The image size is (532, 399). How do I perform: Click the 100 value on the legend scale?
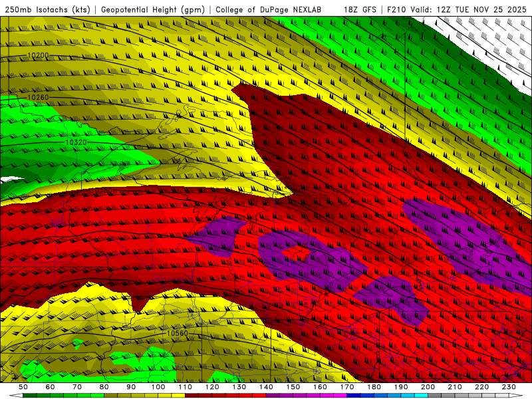point(158,387)
